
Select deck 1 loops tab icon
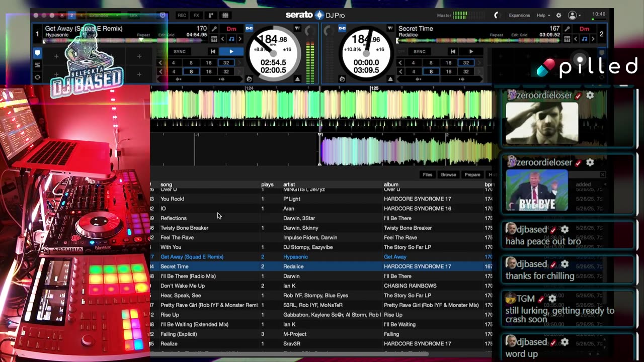[37, 77]
